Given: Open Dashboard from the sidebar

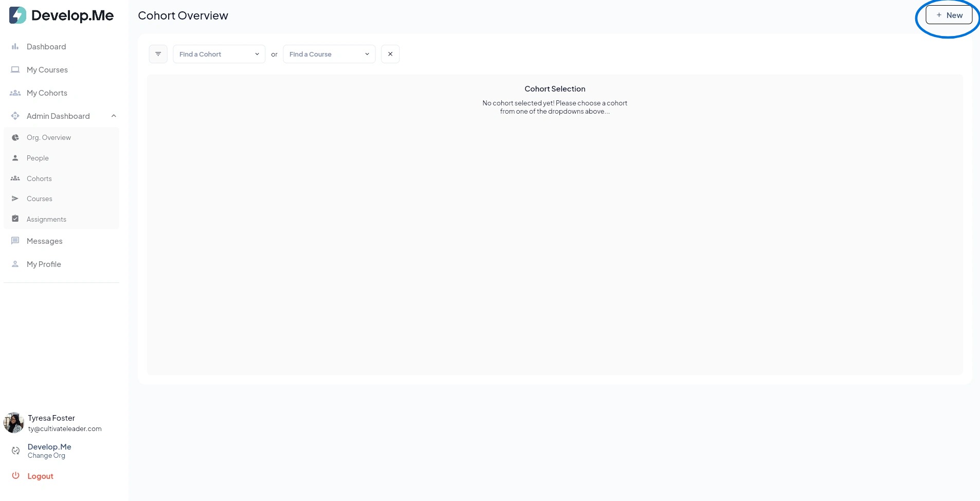Looking at the screenshot, I should tap(46, 47).
